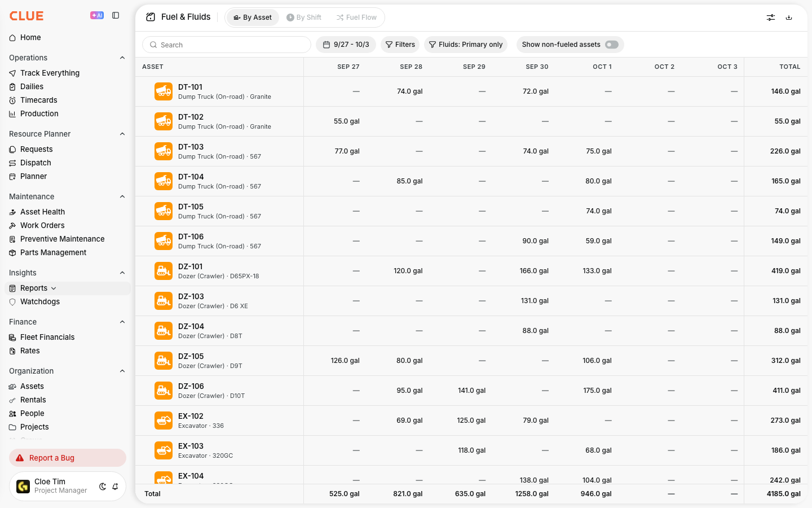The height and width of the screenshot is (508, 812).
Task: Click the DT-106 dump truck icon
Action: tap(164, 241)
